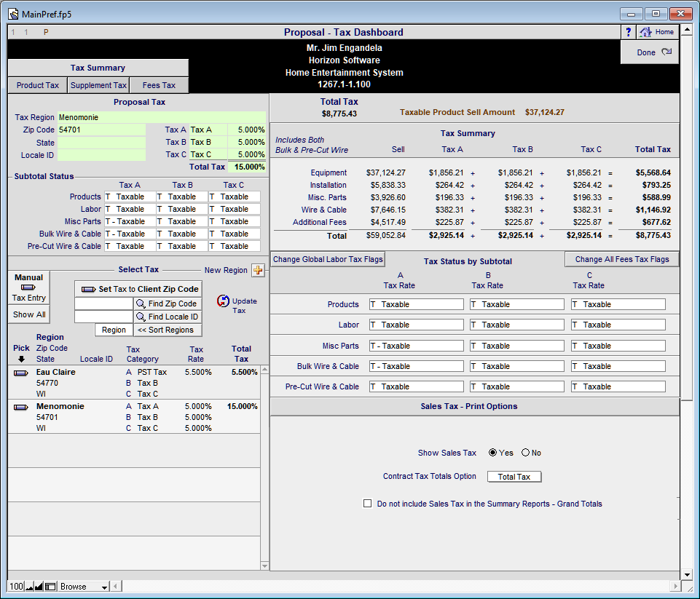This screenshot has width=700, height=599.
Task: Open the Product Tax tab
Action: click(37, 85)
